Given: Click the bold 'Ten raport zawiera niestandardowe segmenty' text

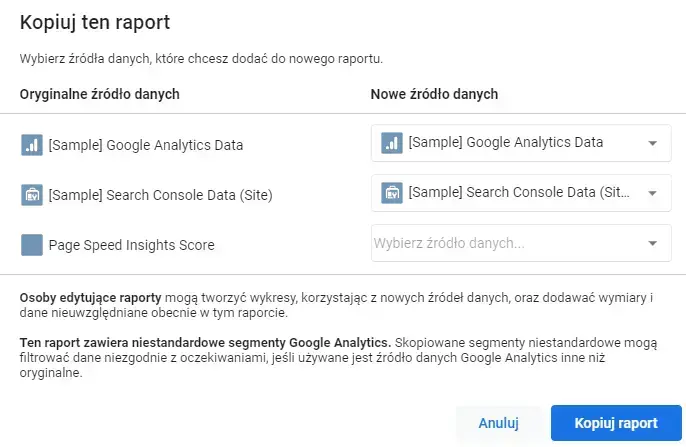Looking at the screenshot, I should tap(205, 342).
